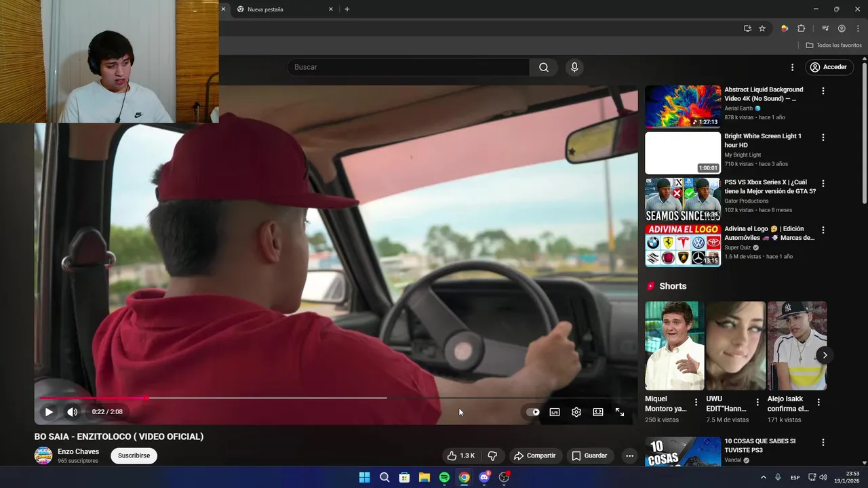Open a new tab with the plus button
The height and width of the screenshot is (488, 868).
(347, 9)
